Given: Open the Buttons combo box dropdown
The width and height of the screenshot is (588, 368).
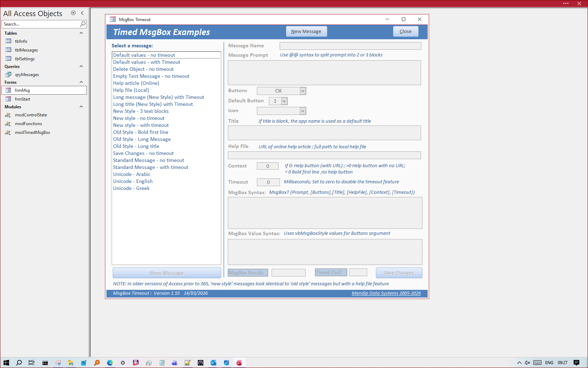Looking at the screenshot, I should 303,91.
